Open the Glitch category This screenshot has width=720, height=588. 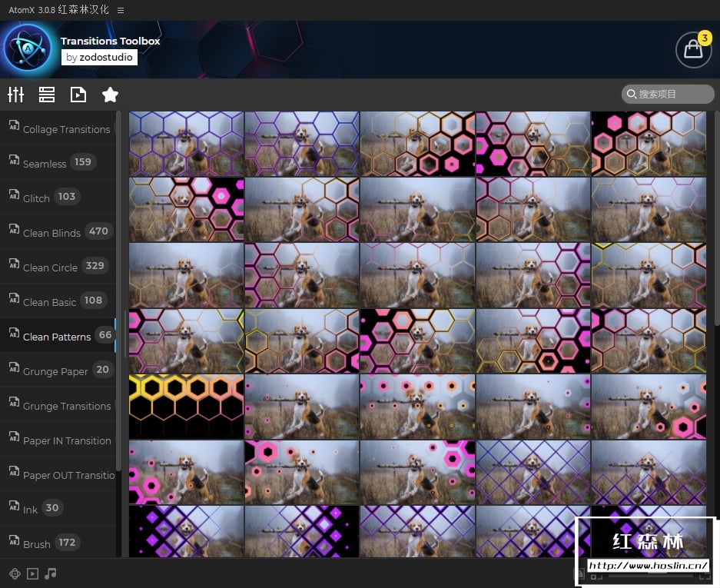coord(58,197)
